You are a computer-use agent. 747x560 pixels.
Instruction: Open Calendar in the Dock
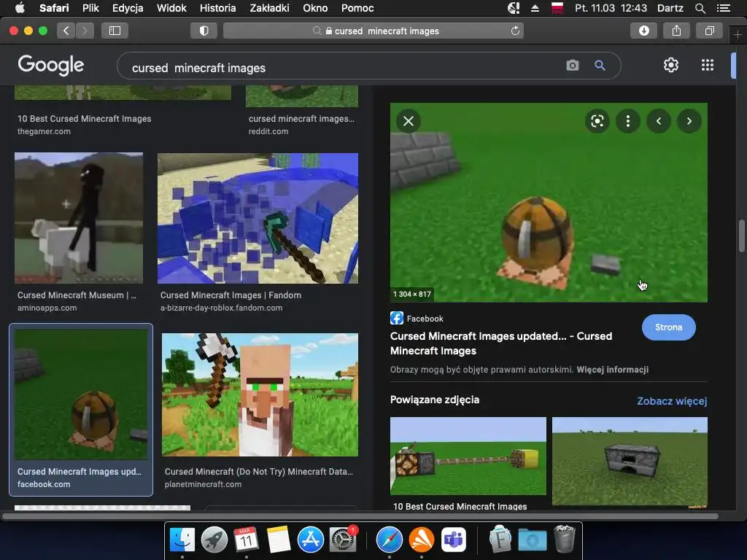[x=246, y=540]
